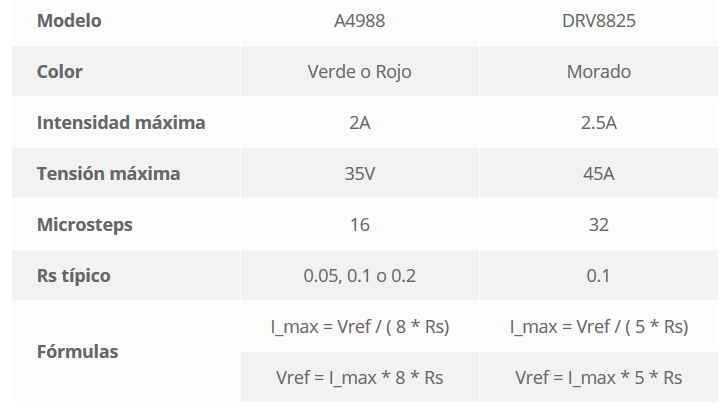
Task: Click the I_max = Vref / ( 8 * Rs) formula
Action: point(360,327)
